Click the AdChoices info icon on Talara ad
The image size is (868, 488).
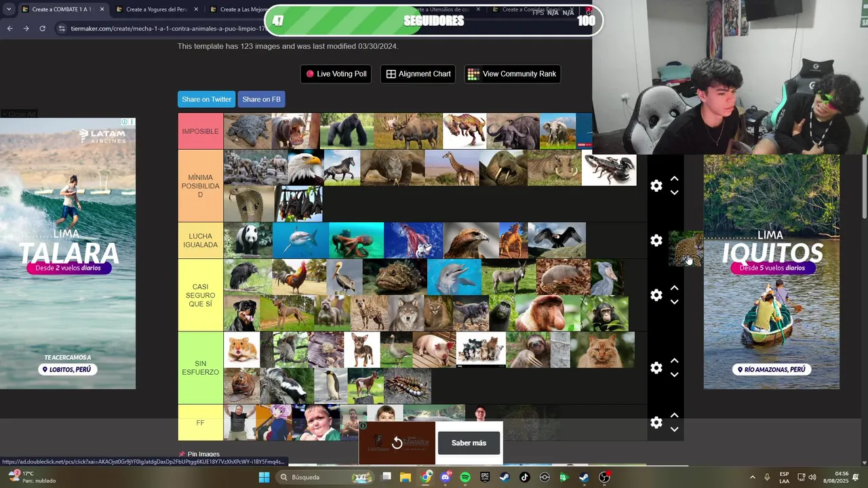[125, 122]
